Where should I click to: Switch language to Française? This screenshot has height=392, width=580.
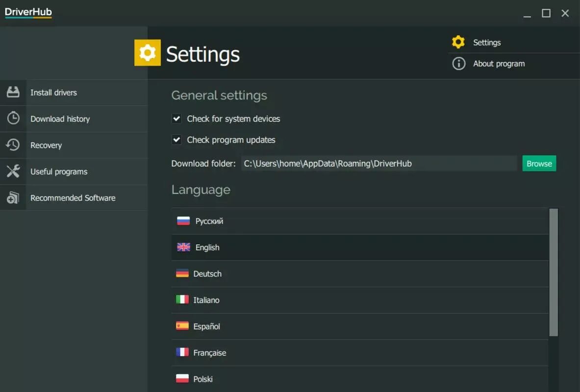coord(209,353)
